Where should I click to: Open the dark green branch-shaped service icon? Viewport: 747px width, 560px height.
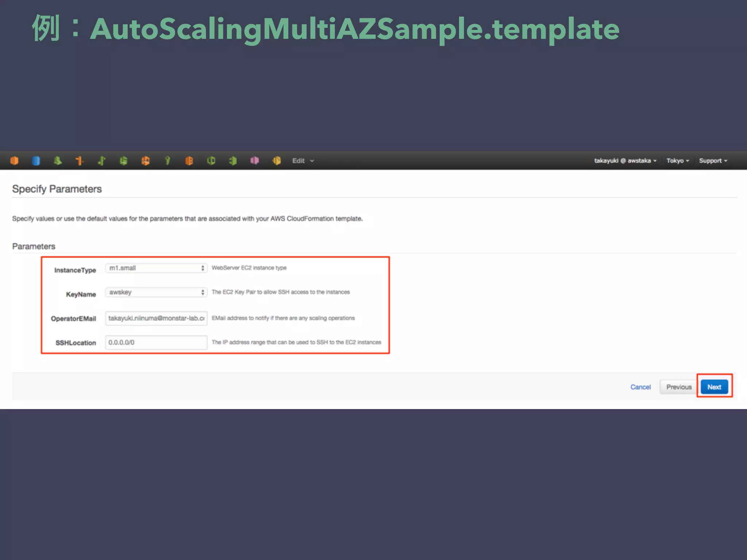(x=101, y=161)
